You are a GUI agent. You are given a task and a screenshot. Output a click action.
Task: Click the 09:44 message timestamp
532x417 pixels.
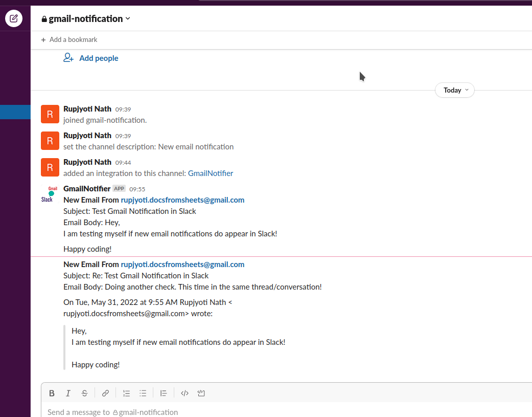click(x=123, y=163)
